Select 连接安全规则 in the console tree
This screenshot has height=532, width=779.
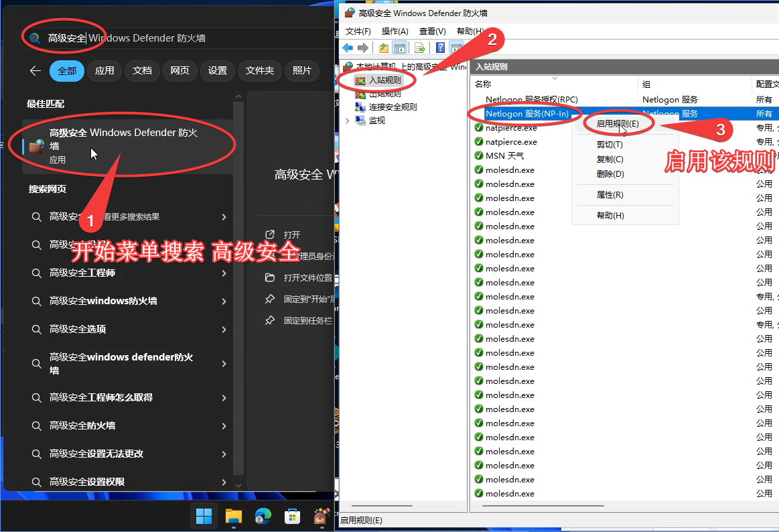393,107
